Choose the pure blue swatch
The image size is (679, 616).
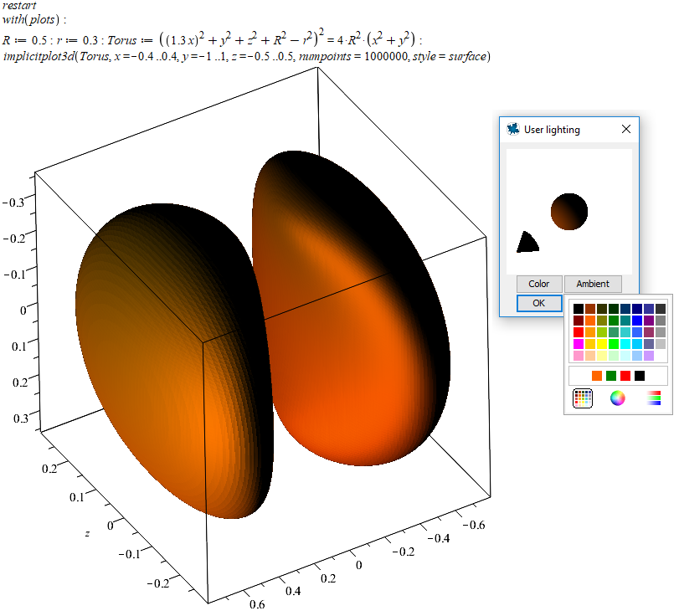[x=637, y=321]
